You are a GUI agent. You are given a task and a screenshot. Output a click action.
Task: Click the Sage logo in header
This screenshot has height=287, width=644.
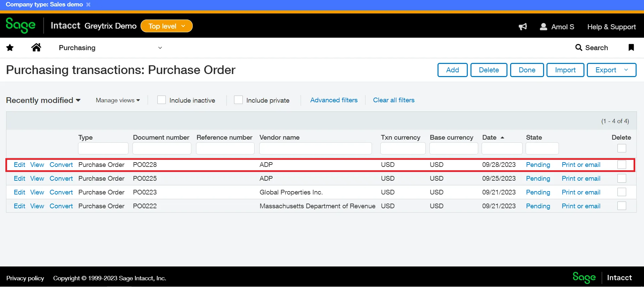coord(21,26)
